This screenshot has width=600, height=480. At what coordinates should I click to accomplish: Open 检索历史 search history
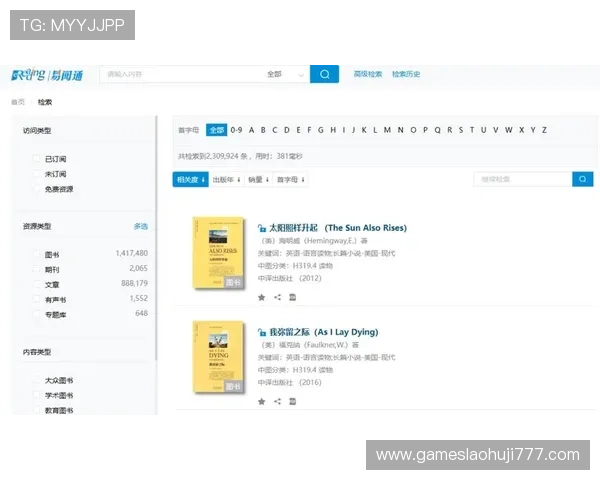click(406, 74)
